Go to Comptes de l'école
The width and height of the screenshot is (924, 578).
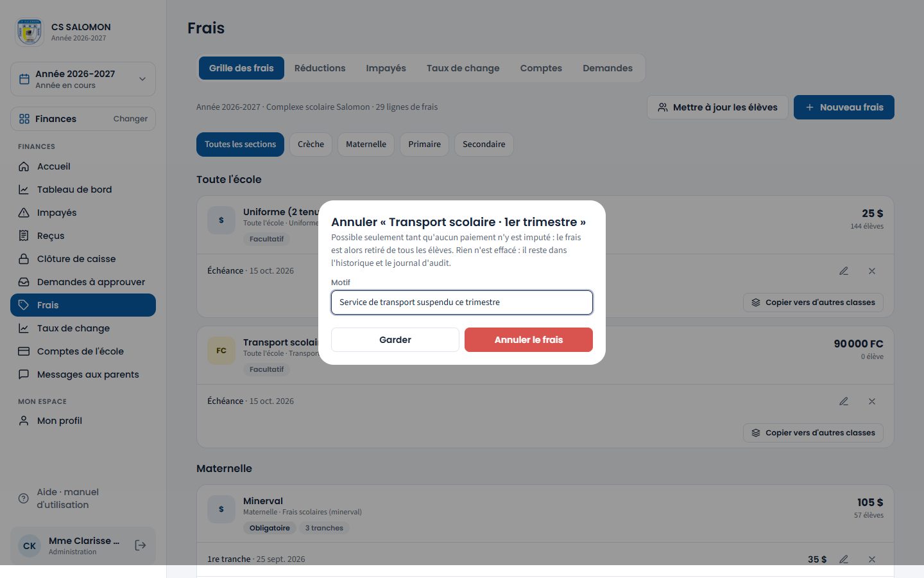click(x=83, y=351)
